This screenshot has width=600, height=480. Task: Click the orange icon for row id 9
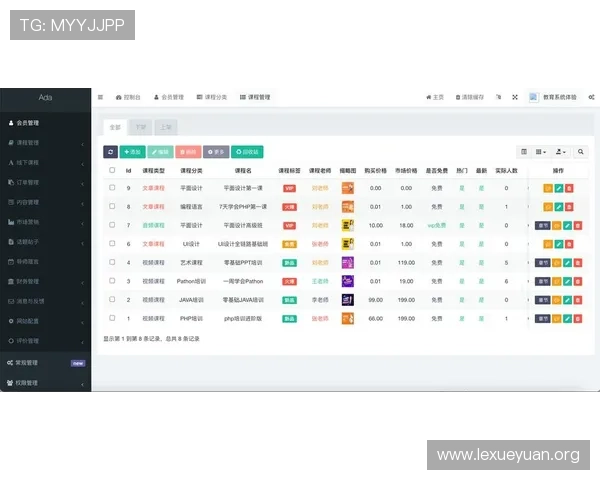coord(548,188)
